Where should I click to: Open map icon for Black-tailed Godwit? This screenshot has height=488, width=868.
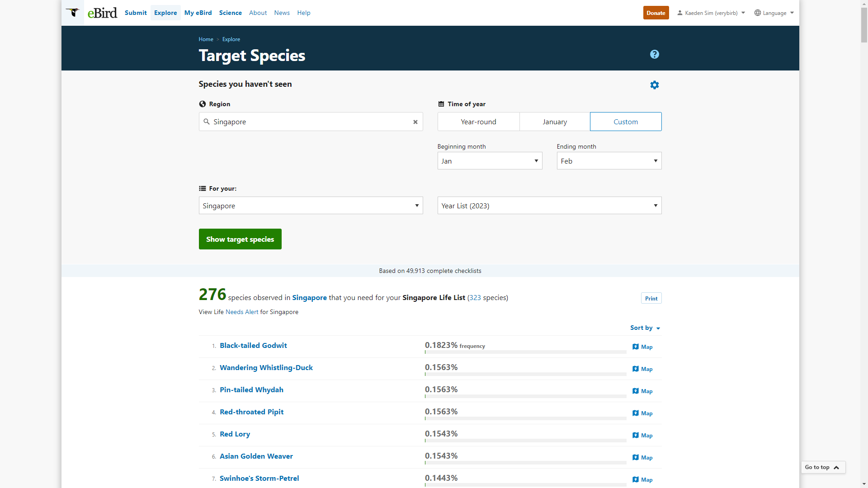(x=636, y=347)
